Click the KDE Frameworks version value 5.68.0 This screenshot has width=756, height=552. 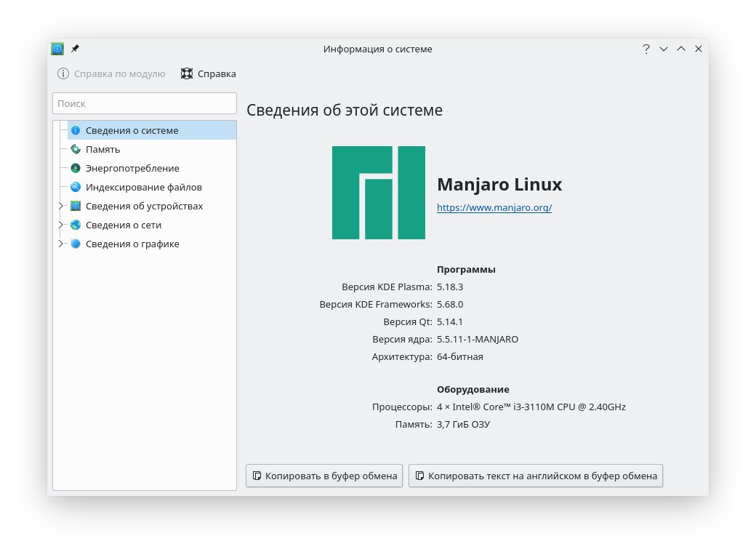450,305
